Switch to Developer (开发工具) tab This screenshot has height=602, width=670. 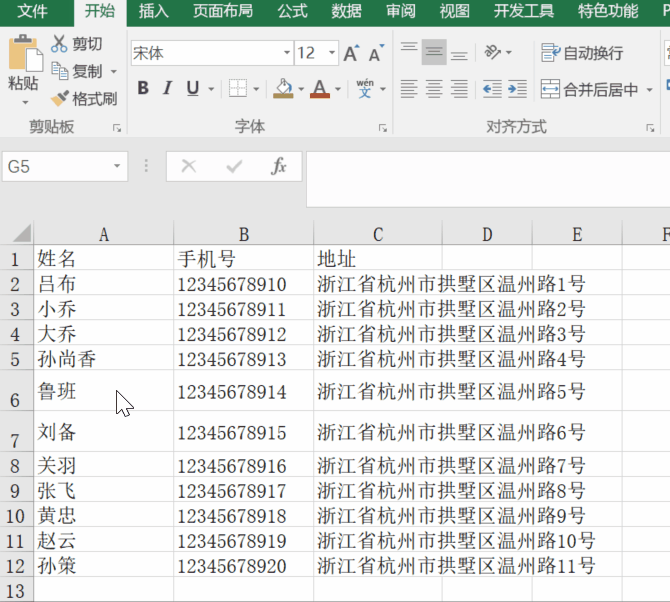point(524,11)
